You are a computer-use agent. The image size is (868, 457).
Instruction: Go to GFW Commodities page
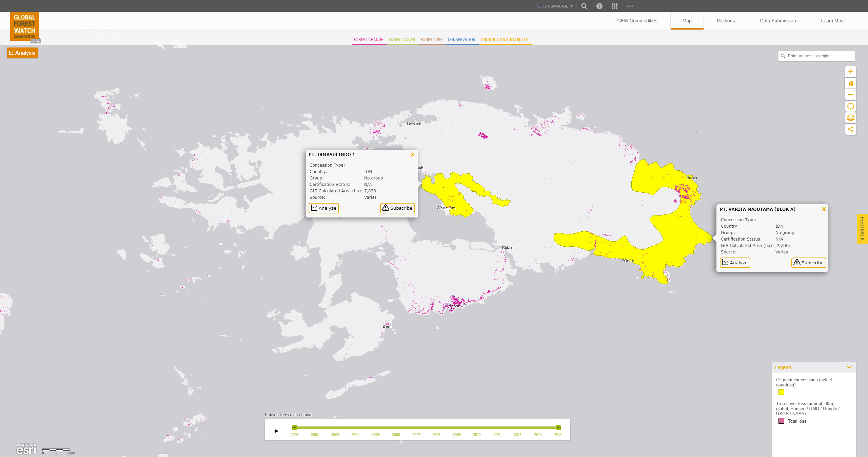click(637, 21)
